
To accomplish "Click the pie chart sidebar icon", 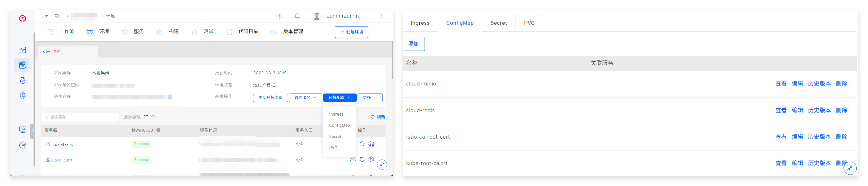I will coord(23,145).
